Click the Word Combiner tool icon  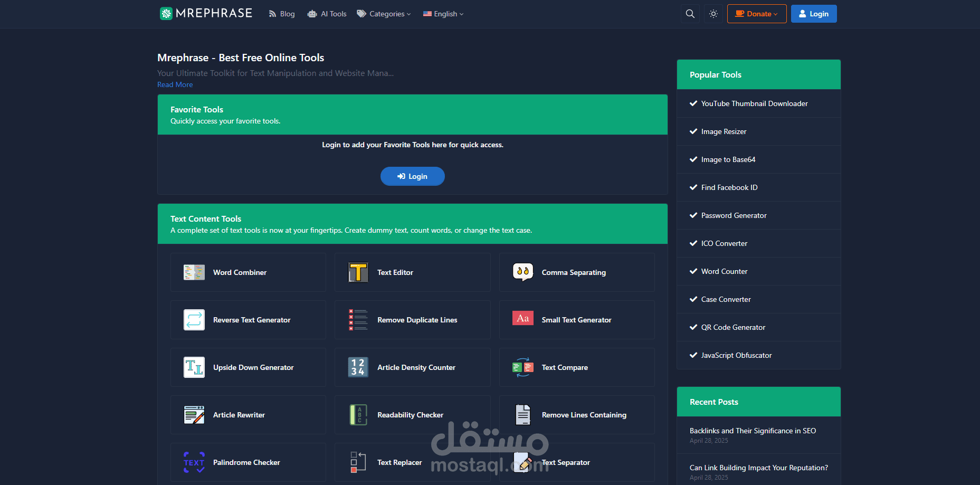(194, 272)
